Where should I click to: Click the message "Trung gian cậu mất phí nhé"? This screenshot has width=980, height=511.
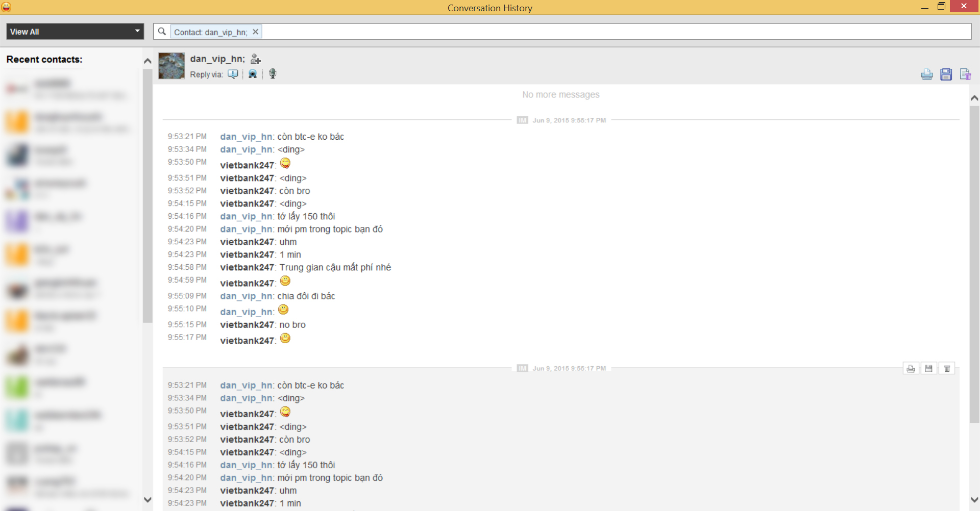point(335,268)
